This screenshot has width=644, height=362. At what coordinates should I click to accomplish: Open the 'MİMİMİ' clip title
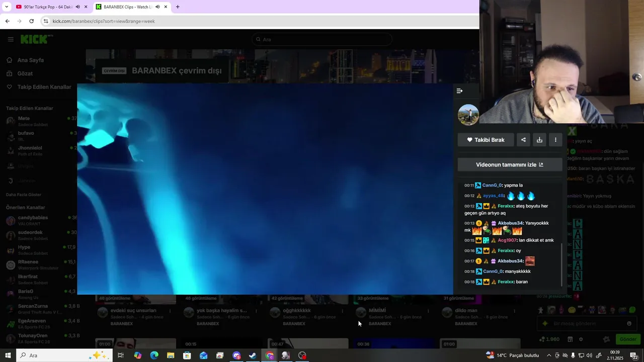(x=377, y=311)
